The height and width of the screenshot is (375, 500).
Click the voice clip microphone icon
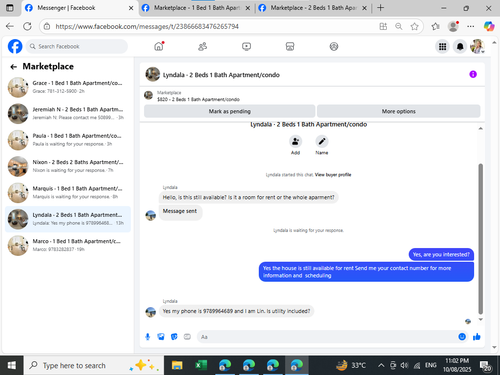click(148, 337)
